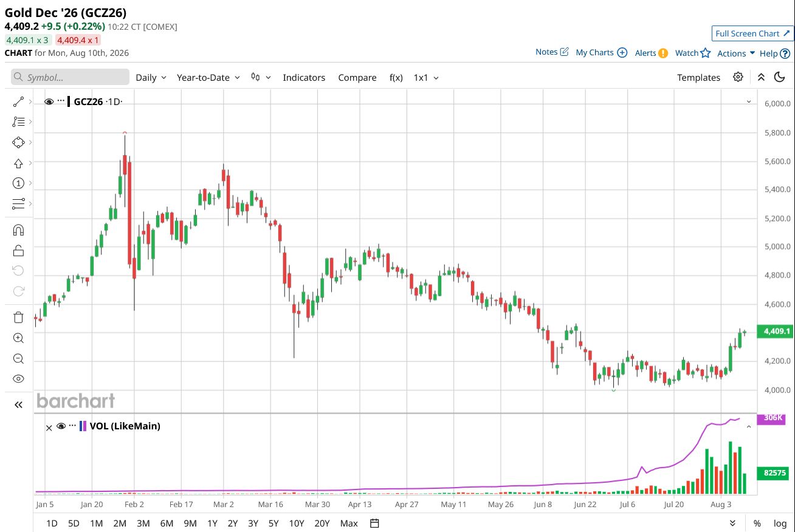Expand more options with bottom double chevron
The height and width of the screenshot is (532, 795).
coord(733,523)
